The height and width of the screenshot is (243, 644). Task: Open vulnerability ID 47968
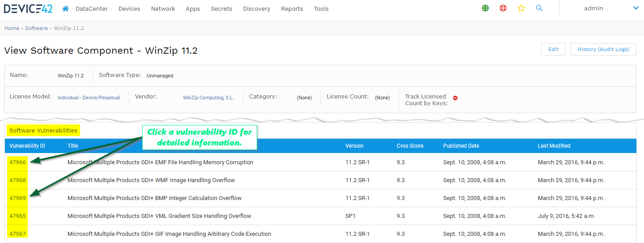(x=17, y=180)
